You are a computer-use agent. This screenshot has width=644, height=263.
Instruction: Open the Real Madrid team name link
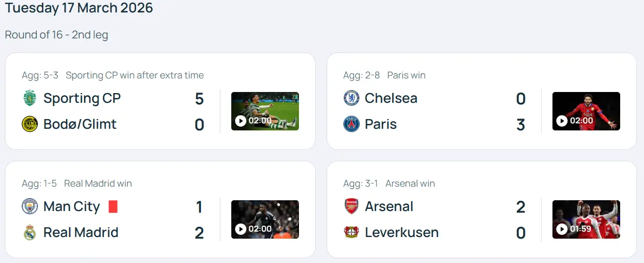point(81,233)
